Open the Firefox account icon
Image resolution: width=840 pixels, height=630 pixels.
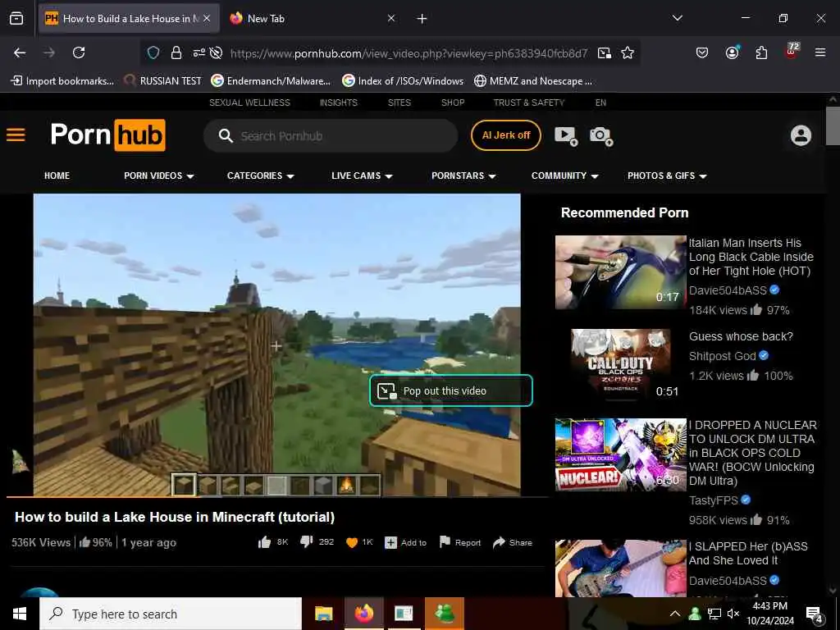(x=732, y=52)
